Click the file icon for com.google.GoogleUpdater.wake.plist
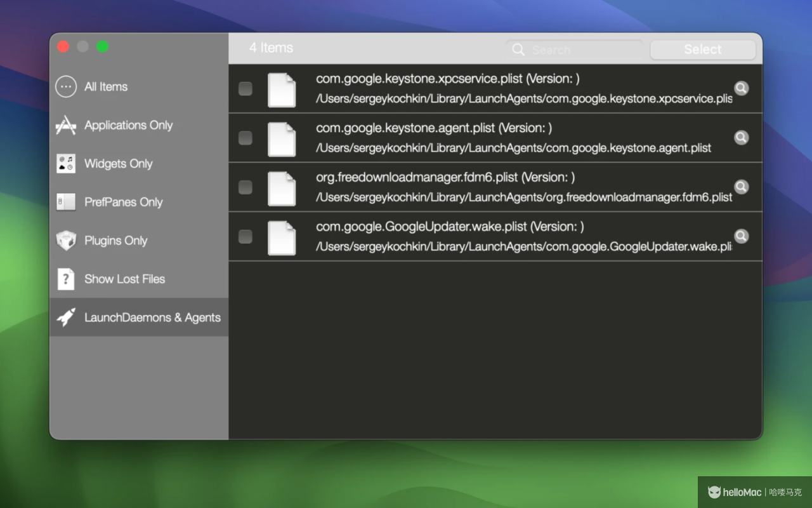This screenshot has height=508, width=812. pos(282,237)
